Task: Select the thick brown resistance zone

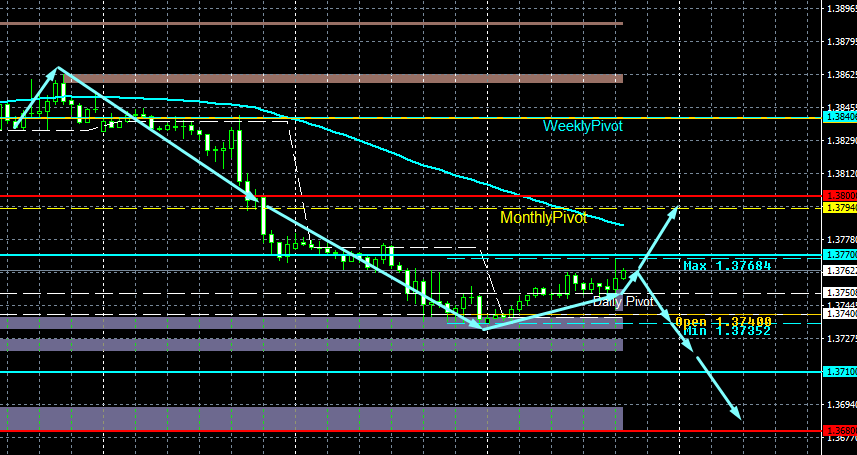Action: point(344,78)
